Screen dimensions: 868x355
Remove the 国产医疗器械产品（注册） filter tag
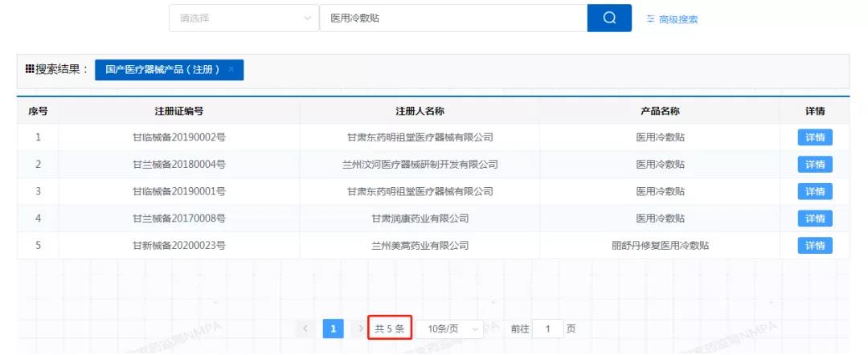click(x=231, y=70)
